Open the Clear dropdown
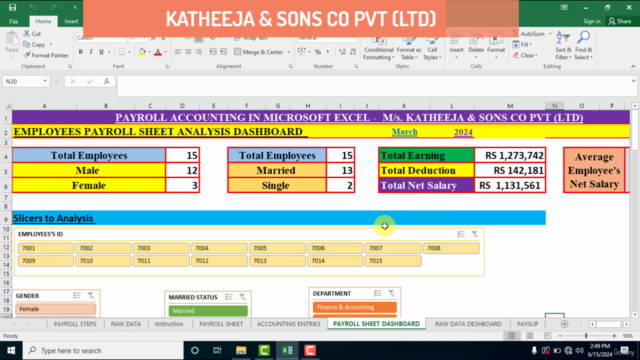640x360 pixels. point(525,55)
